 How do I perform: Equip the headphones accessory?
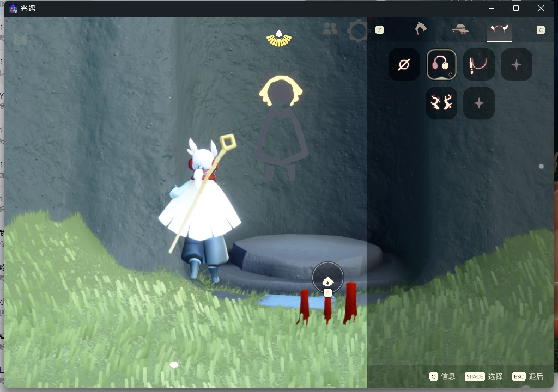(x=441, y=65)
